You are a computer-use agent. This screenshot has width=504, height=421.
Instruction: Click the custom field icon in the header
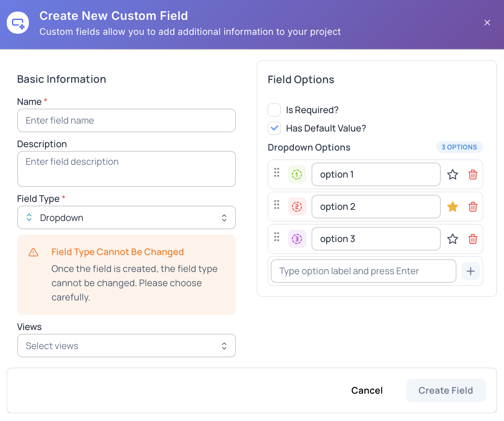coord(18,22)
